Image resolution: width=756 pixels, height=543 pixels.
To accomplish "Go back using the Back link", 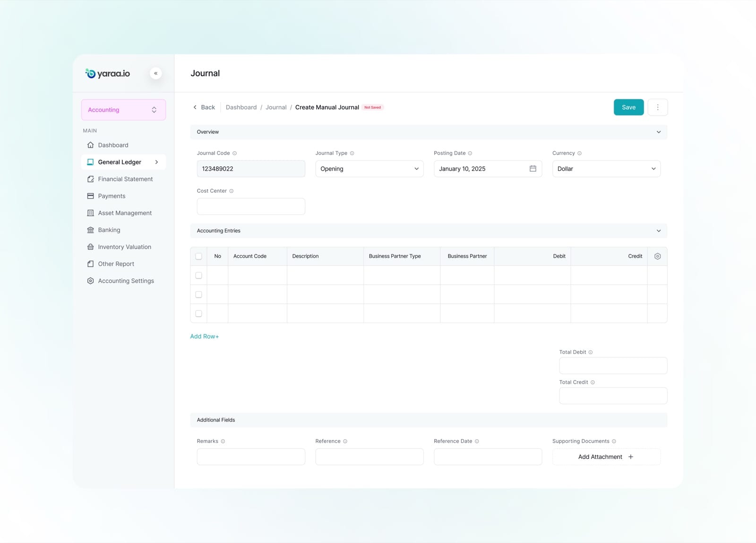I will (204, 107).
